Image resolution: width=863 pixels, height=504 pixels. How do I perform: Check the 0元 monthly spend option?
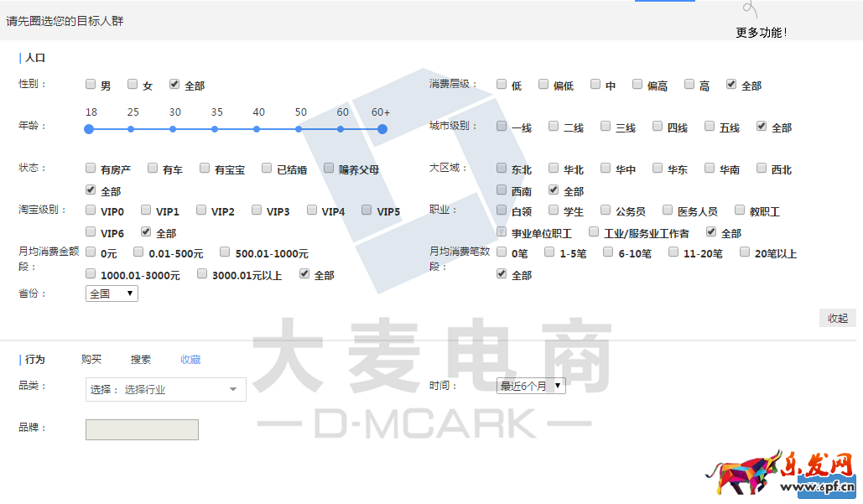point(91,252)
